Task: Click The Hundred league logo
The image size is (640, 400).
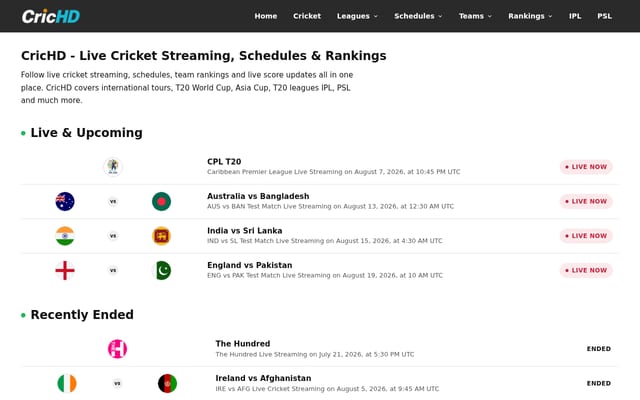Action: pos(117,349)
